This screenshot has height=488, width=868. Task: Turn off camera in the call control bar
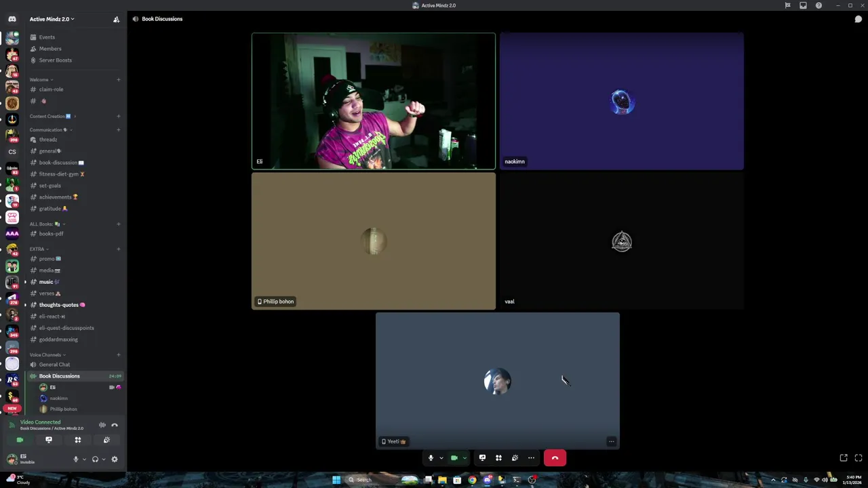[x=454, y=458]
